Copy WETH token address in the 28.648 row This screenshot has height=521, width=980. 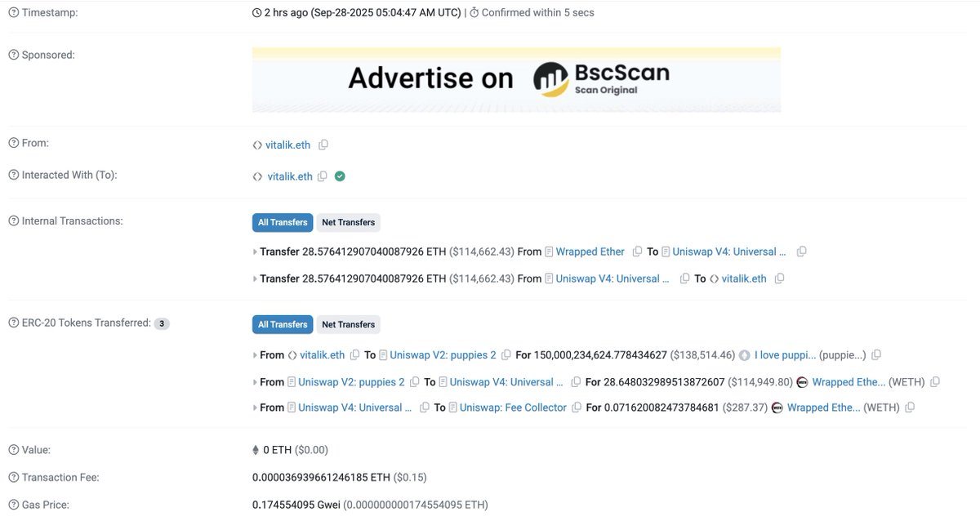[x=935, y=382]
